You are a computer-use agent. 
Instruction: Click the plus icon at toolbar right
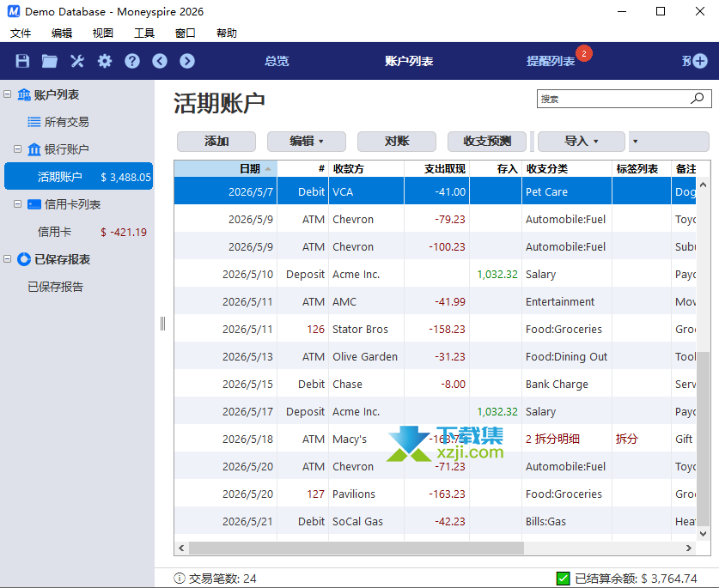pyautogui.click(x=700, y=61)
